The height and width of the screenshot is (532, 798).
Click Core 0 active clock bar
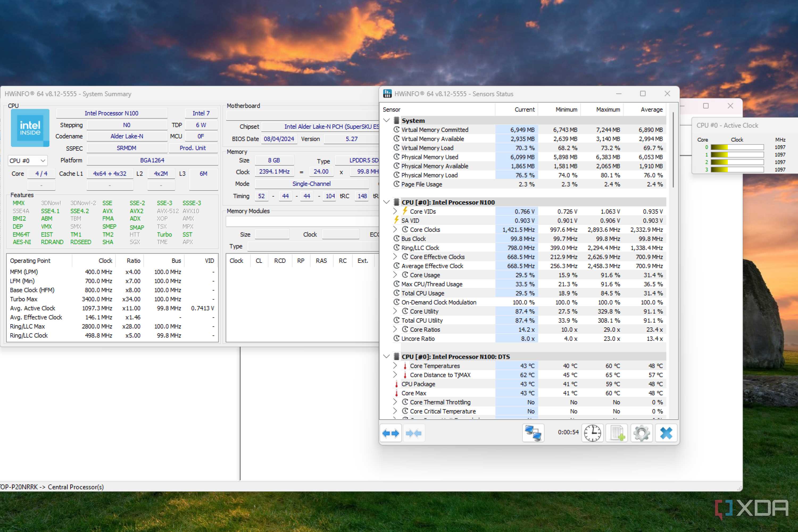737,147
